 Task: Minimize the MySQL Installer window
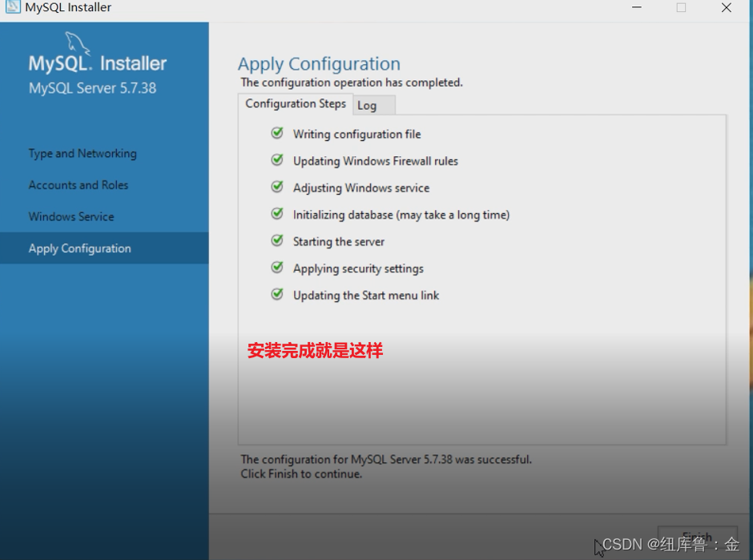pyautogui.click(x=637, y=7)
